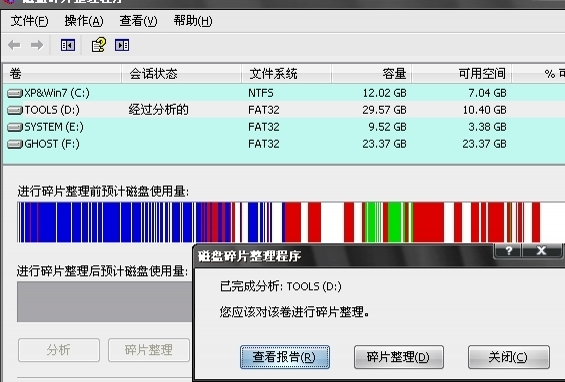
Task: Click the pre-defragmentation disk usage bar
Action: [291, 222]
